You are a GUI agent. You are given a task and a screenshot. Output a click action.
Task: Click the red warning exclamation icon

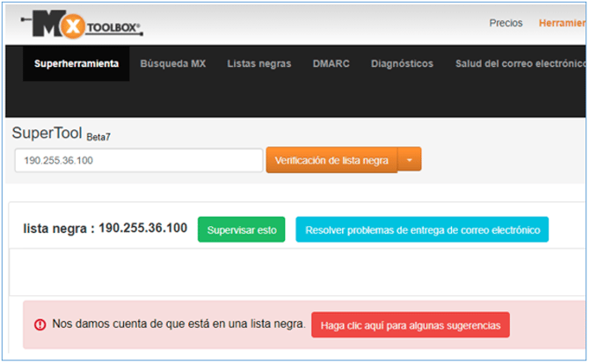coord(40,324)
